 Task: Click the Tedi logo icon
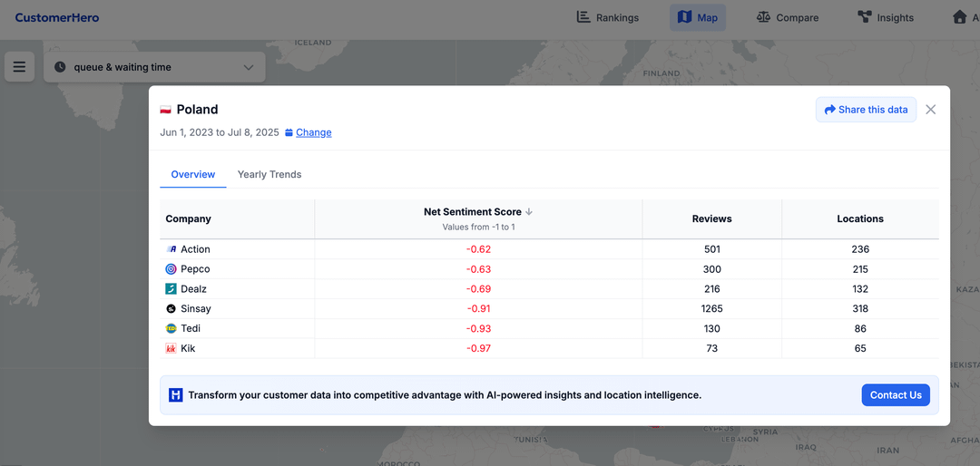(x=171, y=328)
